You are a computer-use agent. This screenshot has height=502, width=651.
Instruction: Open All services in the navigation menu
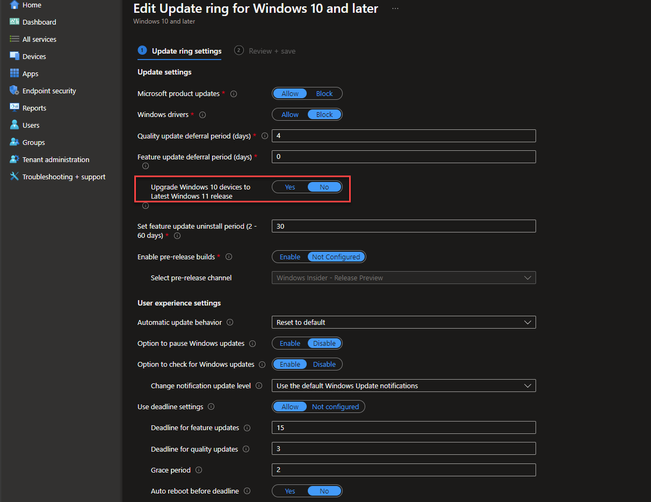pos(39,39)
